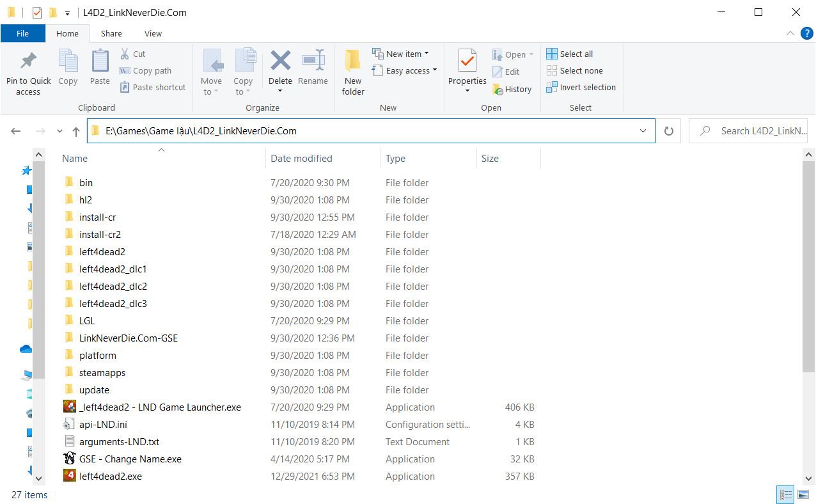Viewport: 816px width, 504px height.
Task: Click the Quick access star in navigation pane
Action: tap(26, 170)
